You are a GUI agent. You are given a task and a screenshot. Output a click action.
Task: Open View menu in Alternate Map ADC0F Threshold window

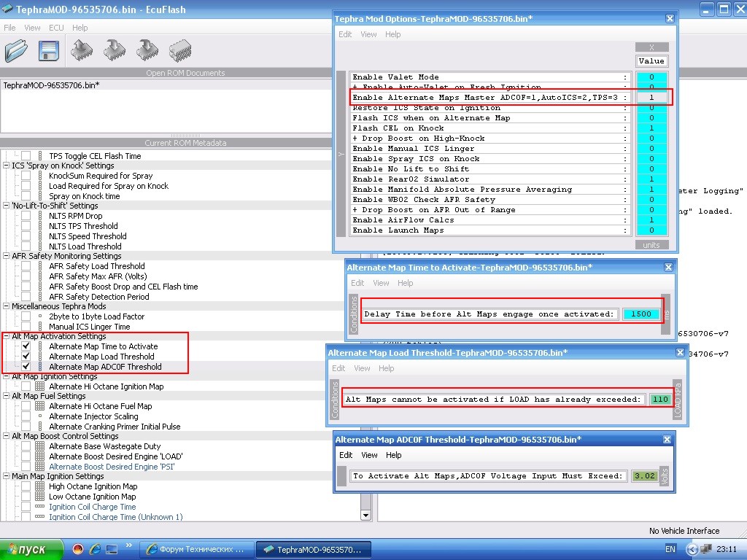point(369,455)
